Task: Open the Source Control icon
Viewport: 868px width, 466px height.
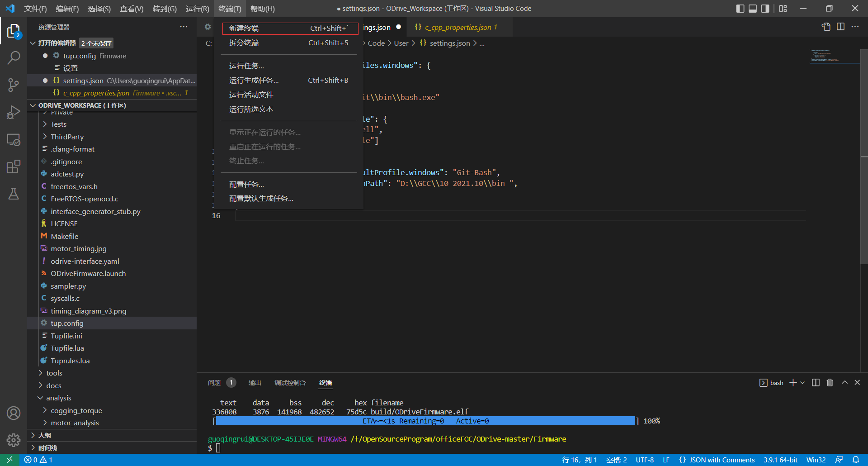Action: 14,85
